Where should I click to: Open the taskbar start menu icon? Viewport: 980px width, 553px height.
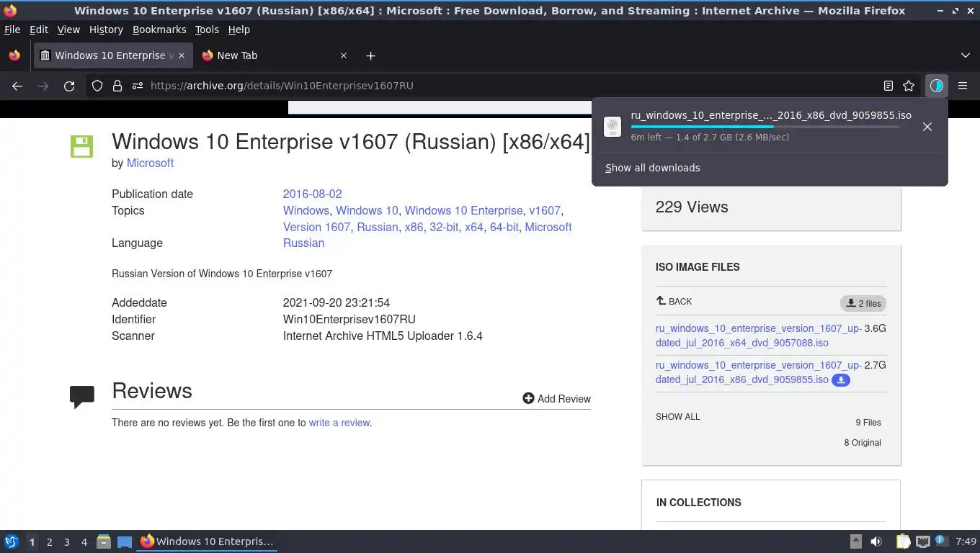point(12,541)
